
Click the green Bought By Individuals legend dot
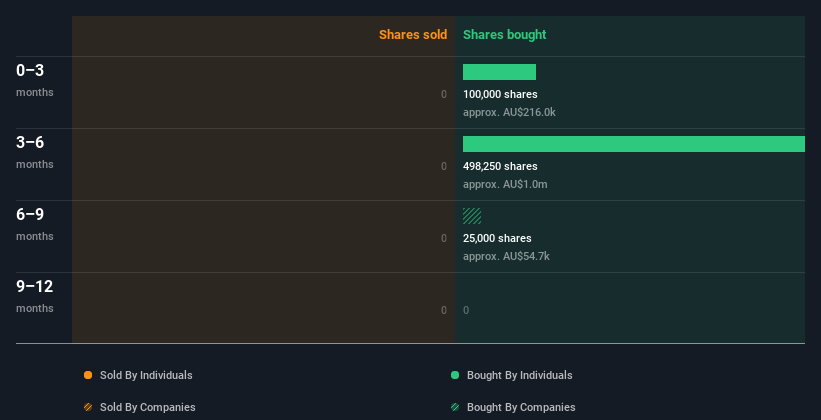point(455,375)
